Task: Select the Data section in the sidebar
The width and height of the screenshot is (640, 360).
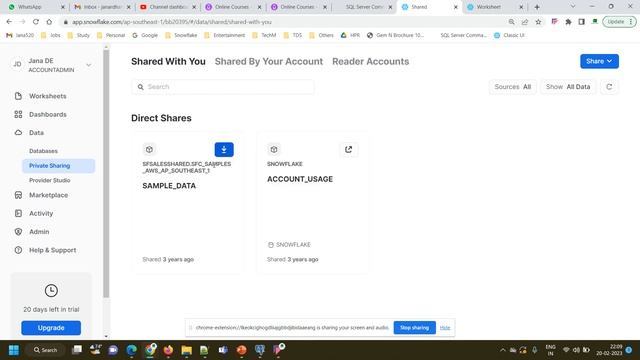Action: pyautogui.click(x=36, y=133)
